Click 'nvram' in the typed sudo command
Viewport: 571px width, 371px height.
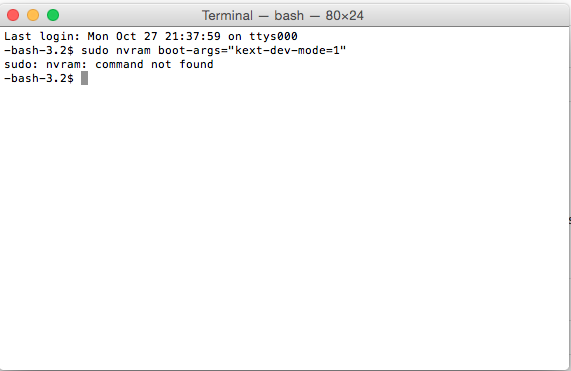[133, 50]
